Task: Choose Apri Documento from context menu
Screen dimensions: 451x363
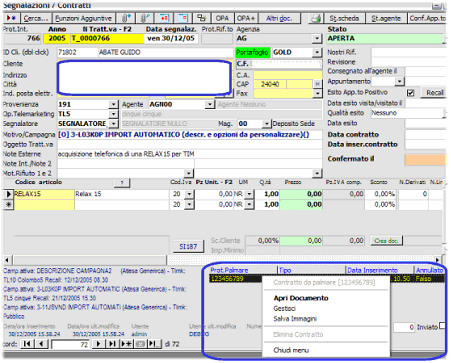Action: pos(301,298)
